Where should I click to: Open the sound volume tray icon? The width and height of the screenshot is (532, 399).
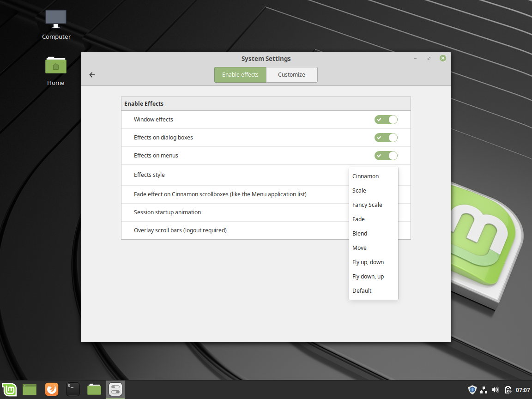tap(496, 390)
